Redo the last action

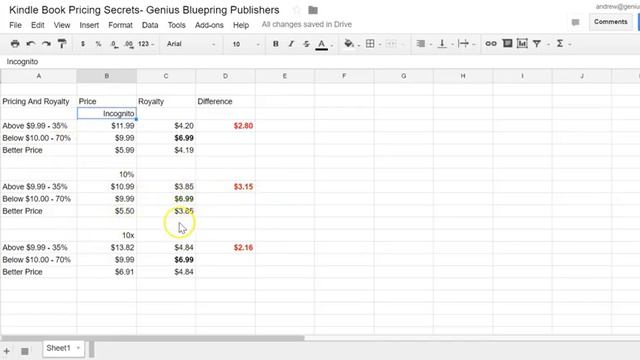46,44
